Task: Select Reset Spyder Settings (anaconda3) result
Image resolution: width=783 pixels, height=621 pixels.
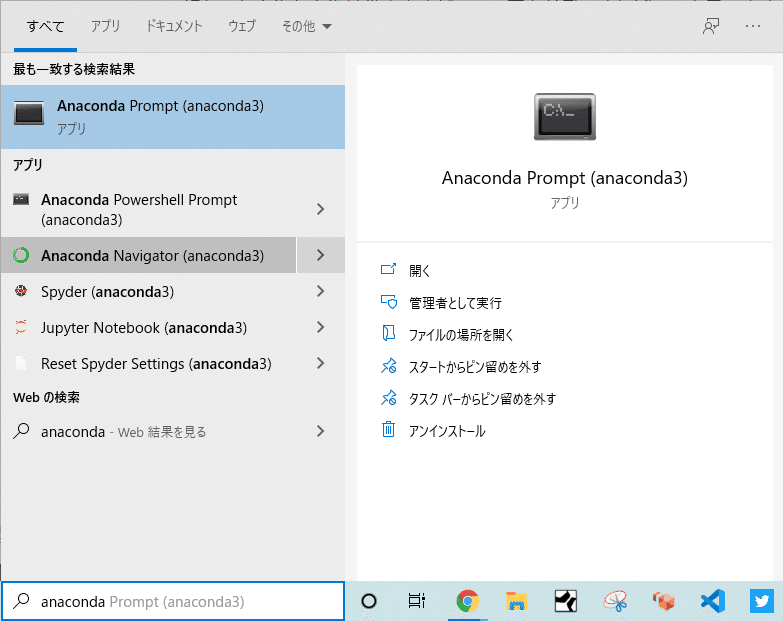Action: [x=149, y=363]
